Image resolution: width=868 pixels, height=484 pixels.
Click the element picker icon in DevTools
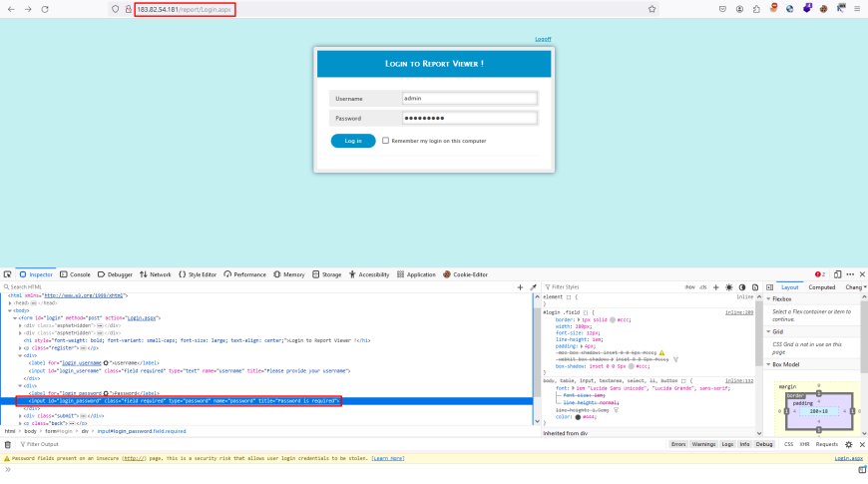(x=8, y=274)
